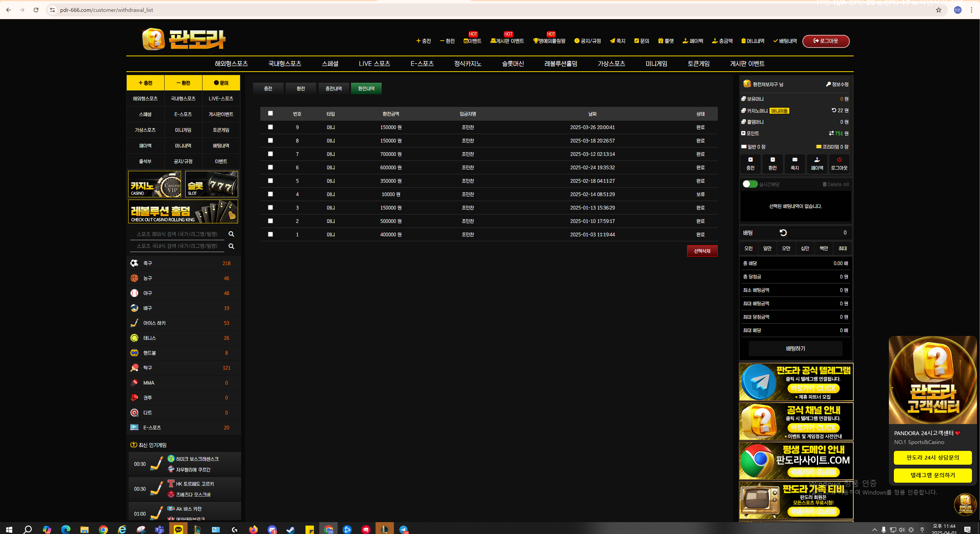Click the reset icon next to 배팅 amount

coord(783,233)
